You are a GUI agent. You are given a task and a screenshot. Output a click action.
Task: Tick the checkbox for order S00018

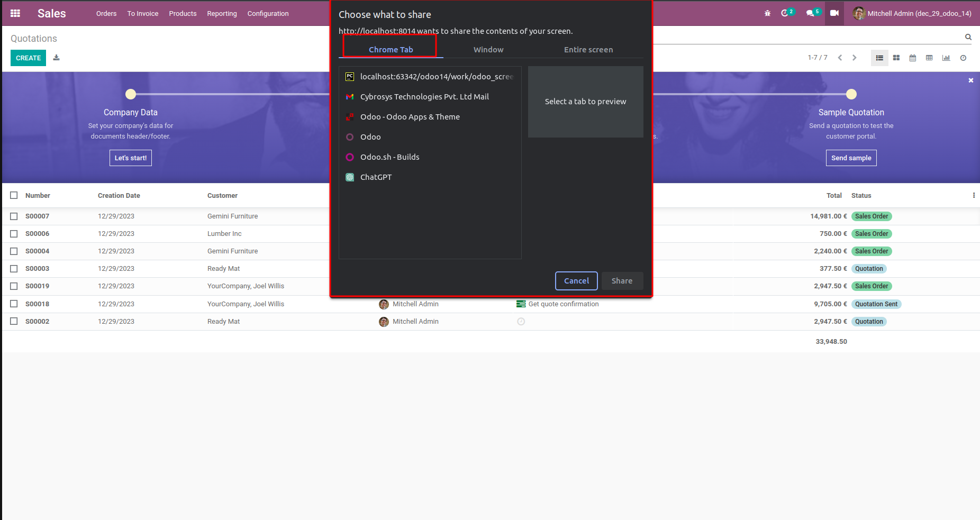[14, 304]
